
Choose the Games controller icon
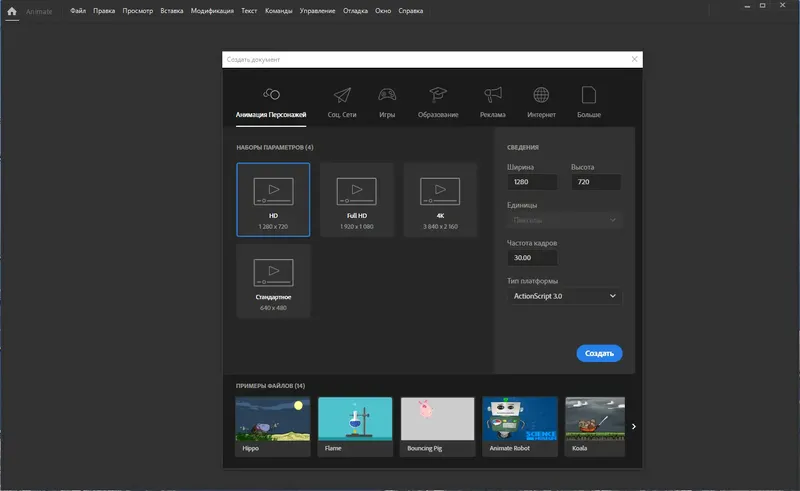[x=387, y=95]
